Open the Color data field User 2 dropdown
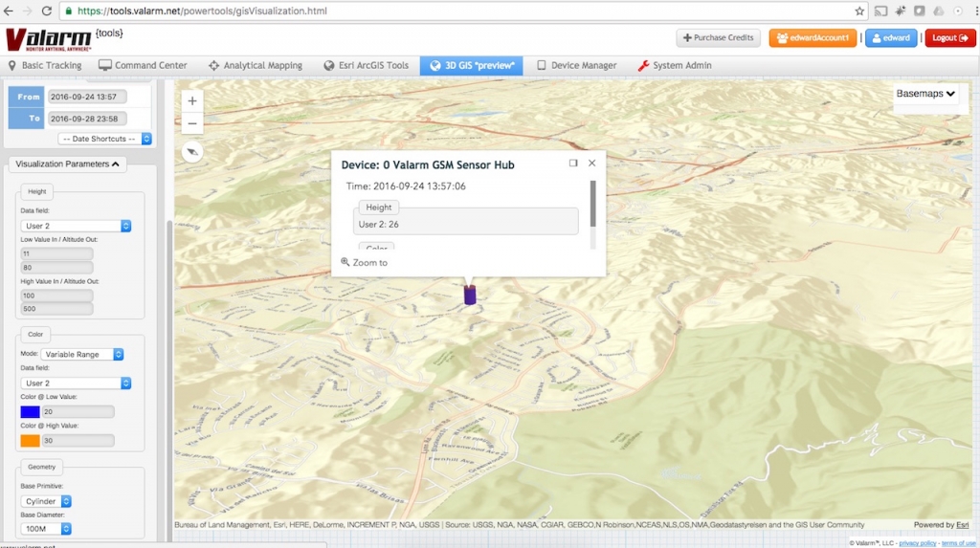Viewport: 980px width, 548px height. [76, 384]
